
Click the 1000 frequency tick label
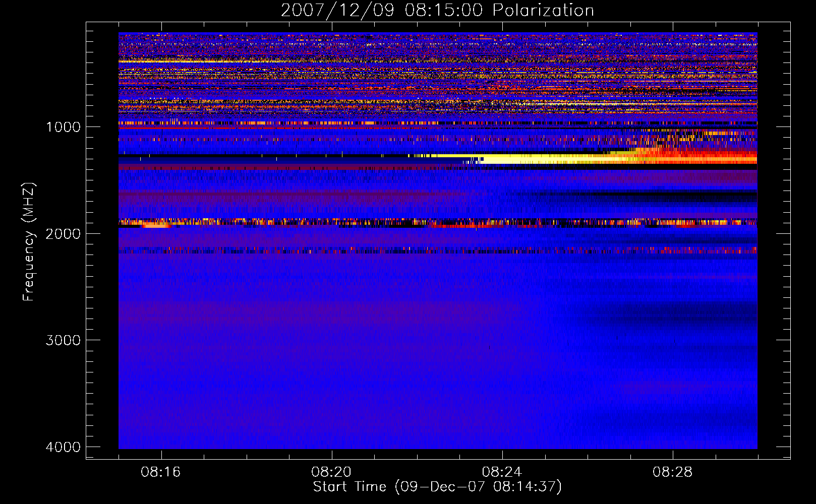(63, 127)
